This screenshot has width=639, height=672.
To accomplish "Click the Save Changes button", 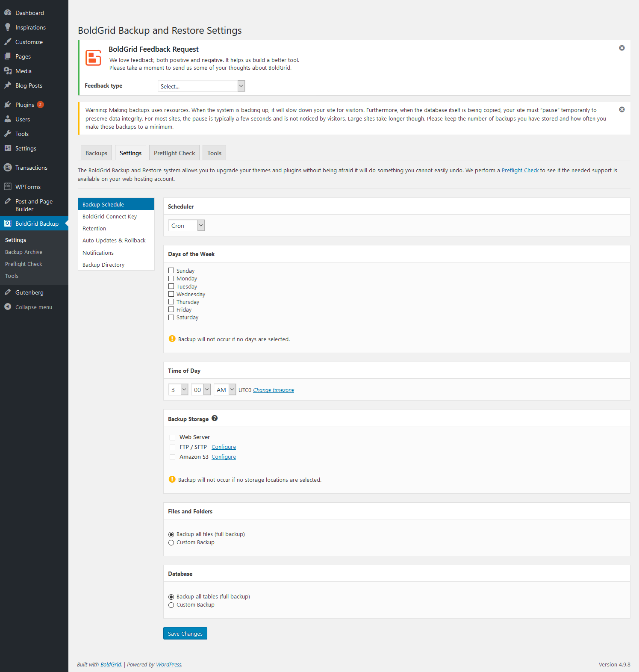I will [x=185, y=634].
